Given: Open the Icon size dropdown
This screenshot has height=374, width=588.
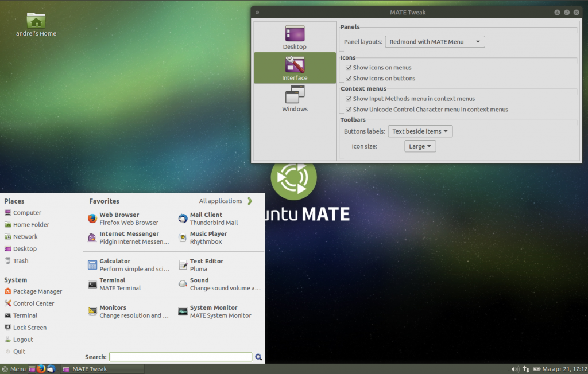Looking at the screenshot, I should pos(420,146).
